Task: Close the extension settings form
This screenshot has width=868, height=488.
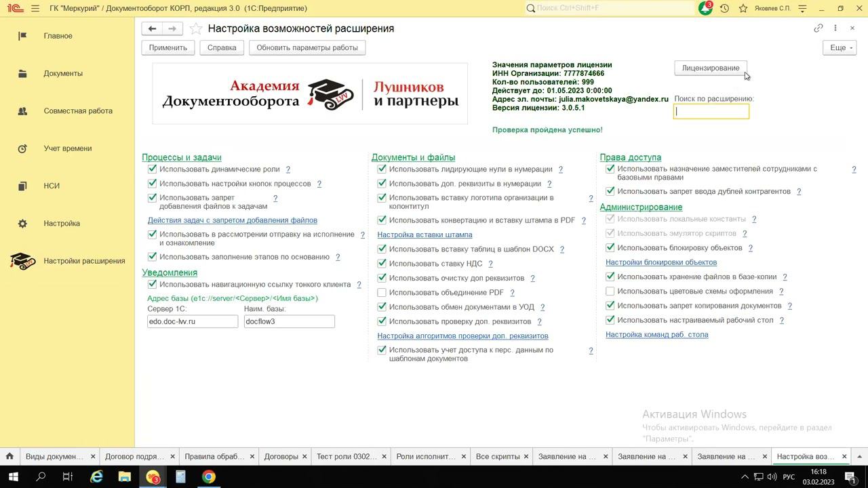Action: coord(852,28)
